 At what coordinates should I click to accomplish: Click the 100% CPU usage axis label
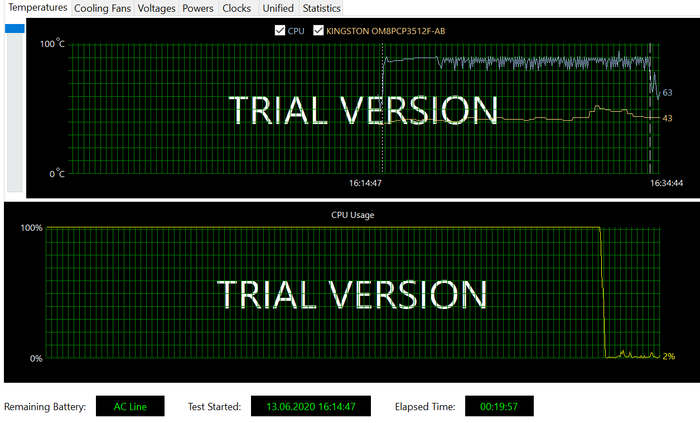click(x=31, y=228)
